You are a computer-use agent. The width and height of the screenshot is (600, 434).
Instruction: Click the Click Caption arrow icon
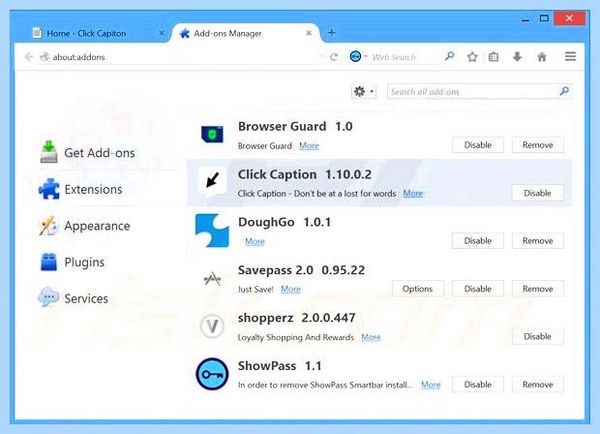coord(212,179)
